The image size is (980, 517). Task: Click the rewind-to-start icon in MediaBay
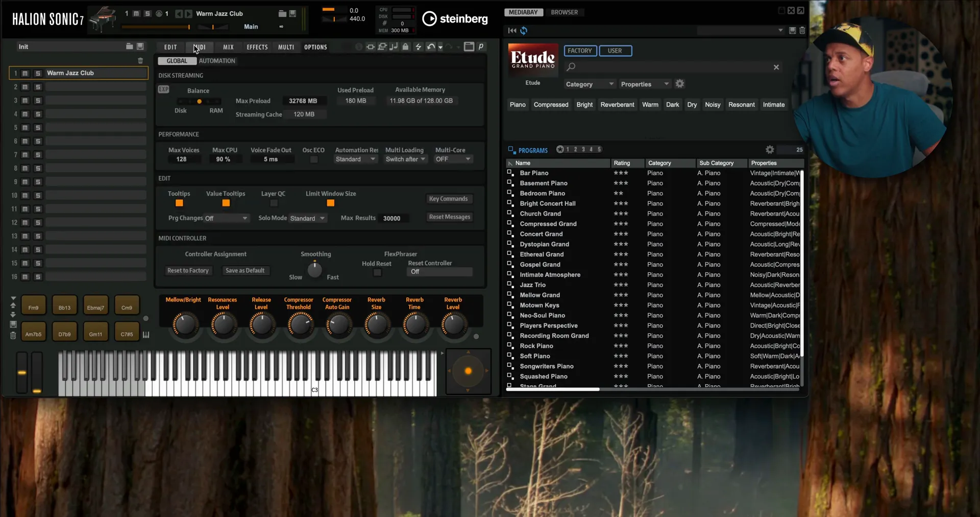click(x=512, y=31)
